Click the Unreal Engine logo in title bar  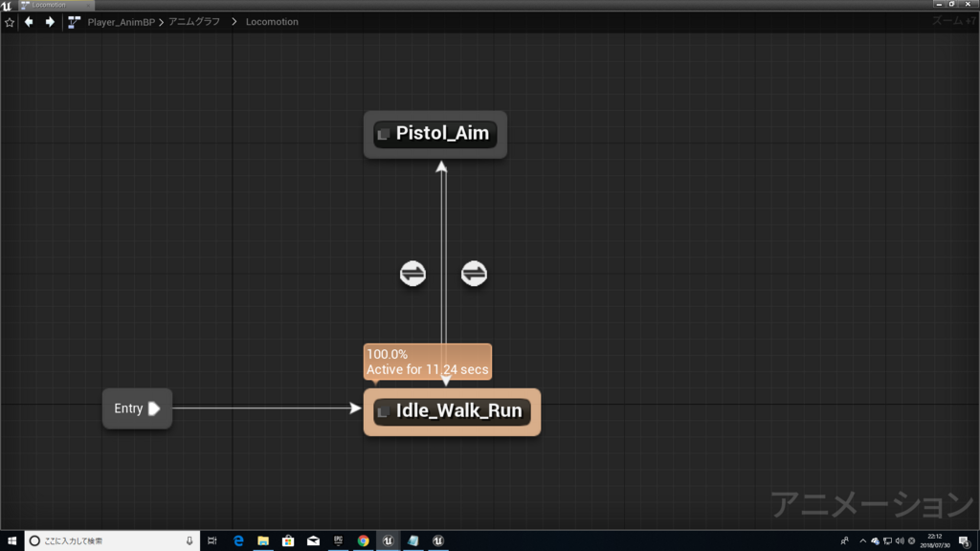pyautogui.click(x=7, y=6)
